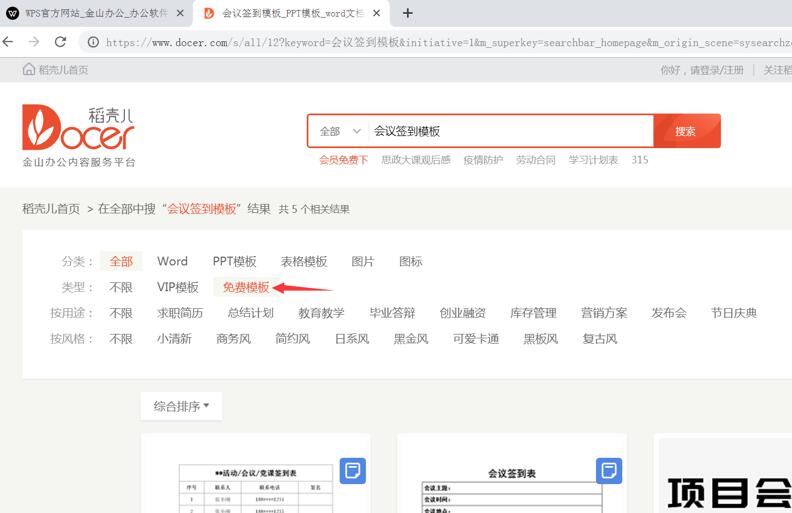Close the WPS官方网站 tab
792x513 pixels.
[x=180, y=14]
